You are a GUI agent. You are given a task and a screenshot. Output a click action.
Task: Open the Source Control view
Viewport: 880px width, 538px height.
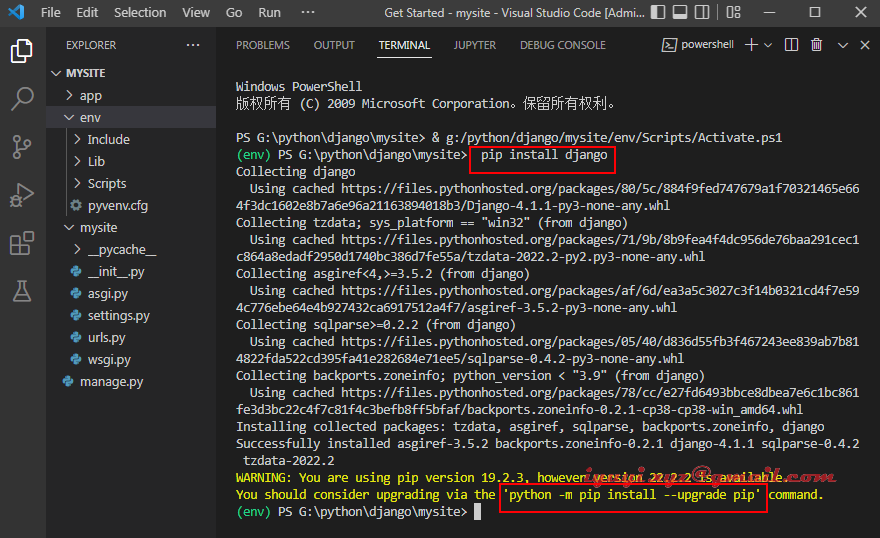(22, 147)
